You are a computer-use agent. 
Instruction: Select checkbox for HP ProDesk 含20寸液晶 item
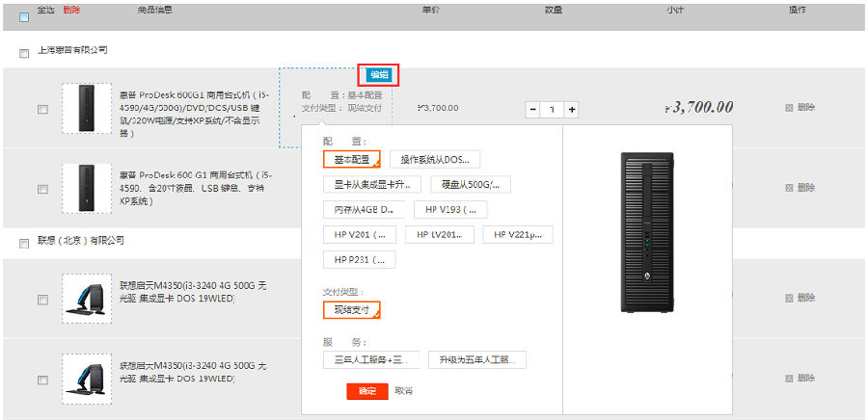[42, 189]
